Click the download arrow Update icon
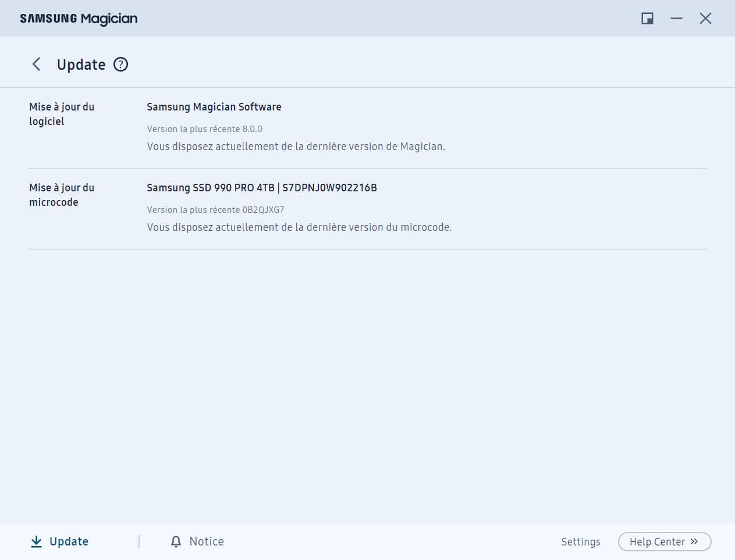This screenshot has height=560, width=735. 36,541
